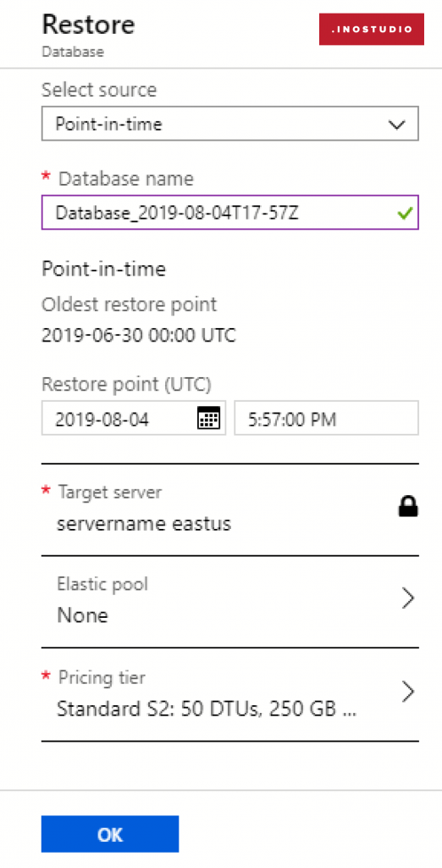Click the Oldest restore point value text
Viewport: 442px width, 868px height.
(139, 336)
